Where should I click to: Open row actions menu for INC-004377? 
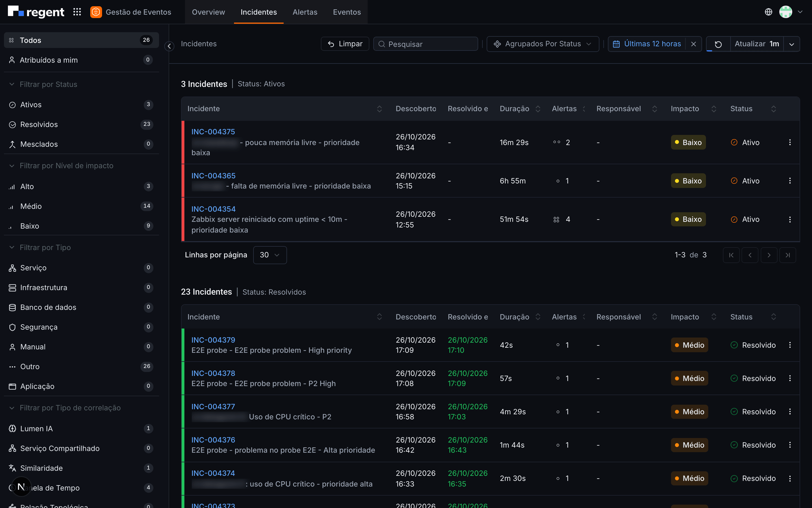790,411
